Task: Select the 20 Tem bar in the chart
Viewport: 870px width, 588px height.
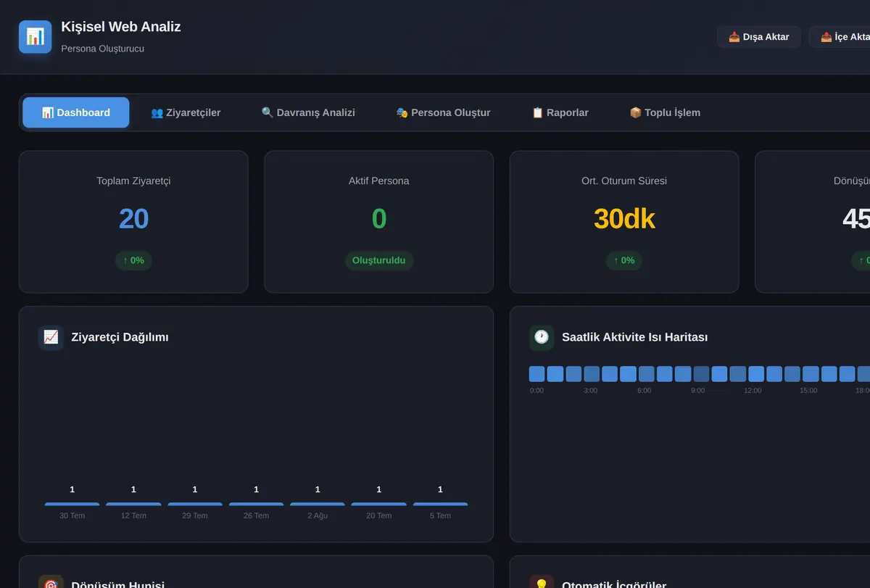Action: point(379,504)
